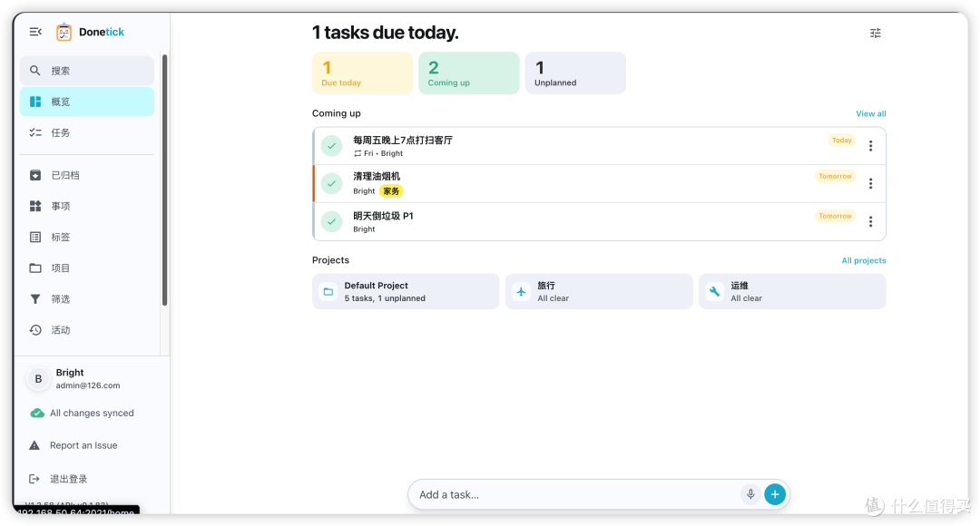980x526 pixels.
Task: Select 概览 in the sidebar
Action: 87,102
